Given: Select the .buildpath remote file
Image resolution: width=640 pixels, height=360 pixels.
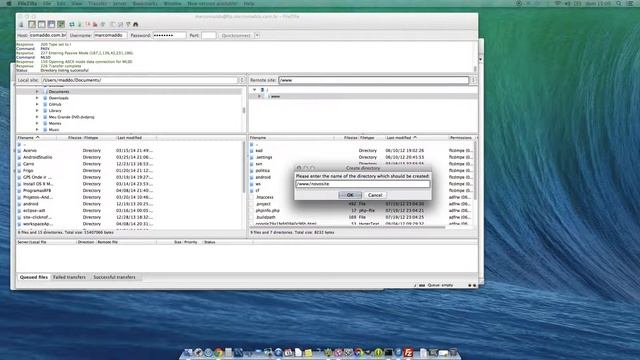Looking at the screenshot, I should click(361, 217).
